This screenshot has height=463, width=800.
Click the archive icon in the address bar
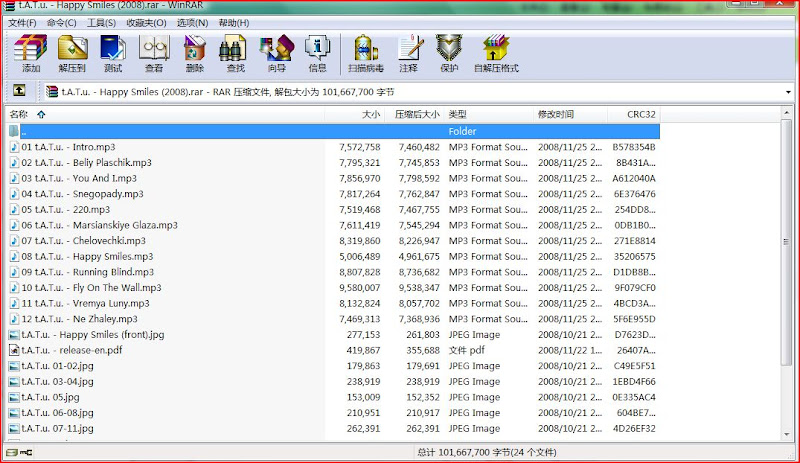(x=52, y=92)
